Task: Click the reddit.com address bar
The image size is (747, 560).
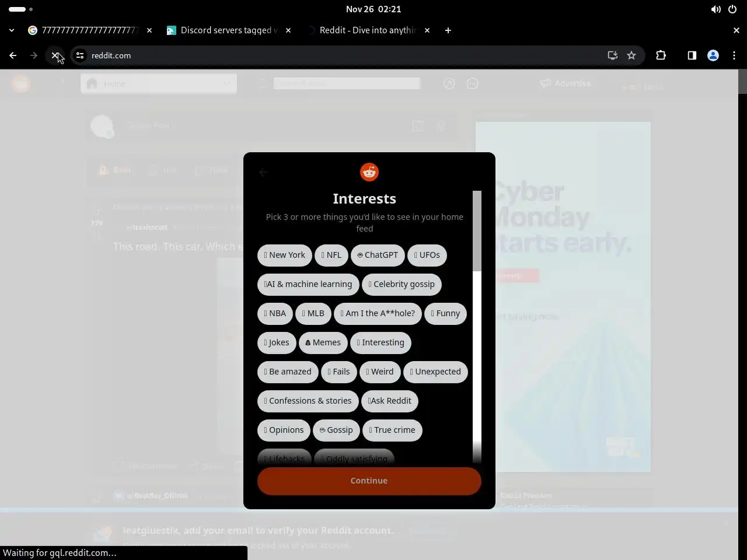Action: click(344, 55)
